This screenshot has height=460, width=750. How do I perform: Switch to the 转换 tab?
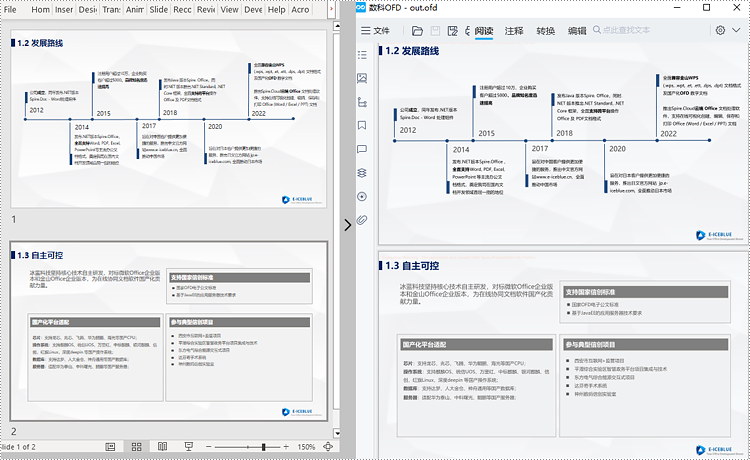tap(546, 31)
